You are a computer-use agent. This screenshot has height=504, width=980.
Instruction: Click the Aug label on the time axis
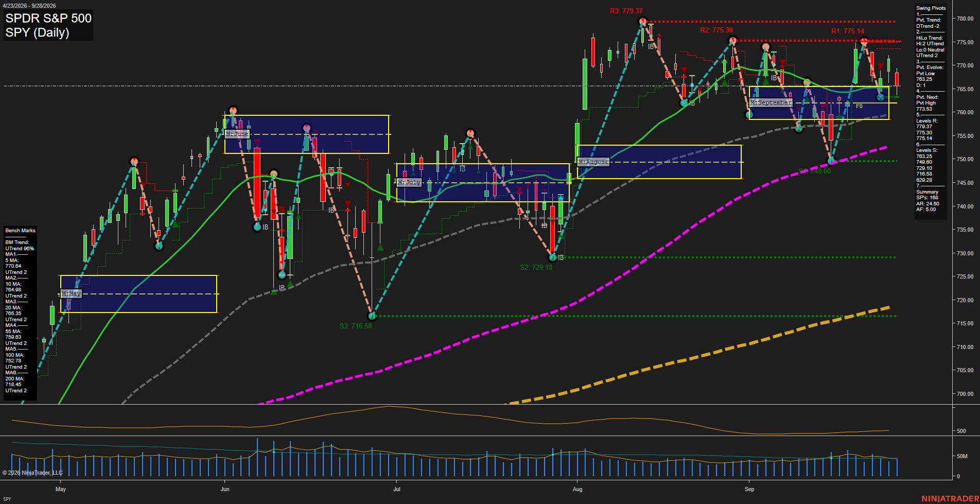click(577, 489)
